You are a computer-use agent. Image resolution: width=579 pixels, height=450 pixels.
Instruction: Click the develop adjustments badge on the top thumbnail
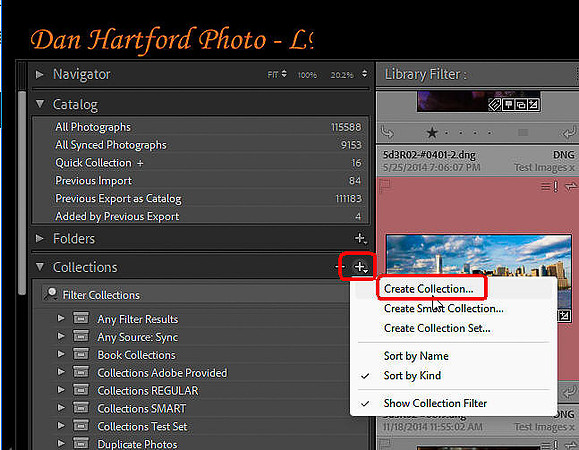(534, 105)
